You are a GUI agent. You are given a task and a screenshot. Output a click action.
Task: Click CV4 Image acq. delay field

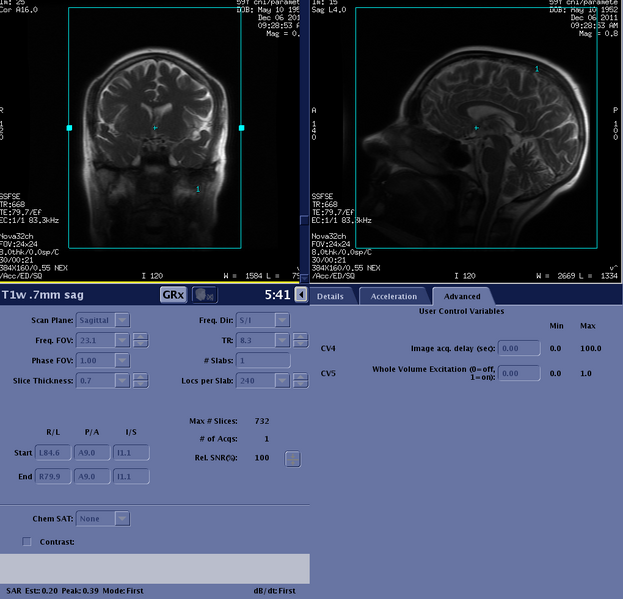coord(519,348)
